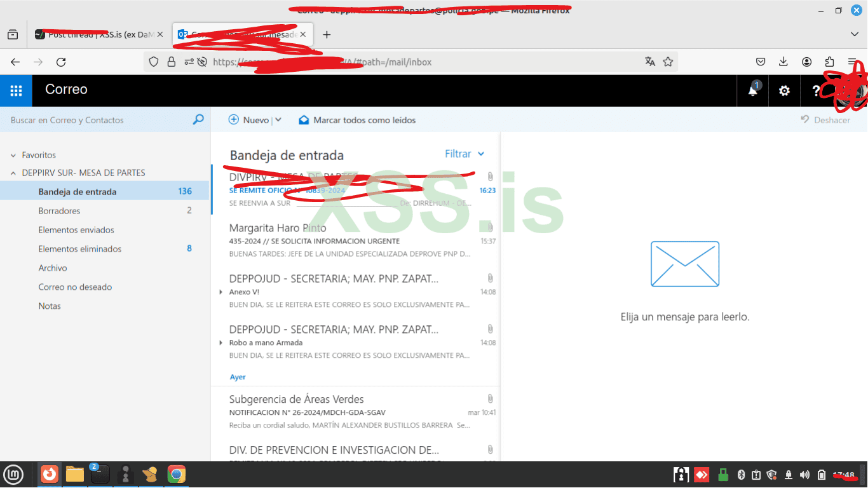Viewport: 868px width, 488px height.
Task: Click the Deshacer button
Action: tap(825, 119)
